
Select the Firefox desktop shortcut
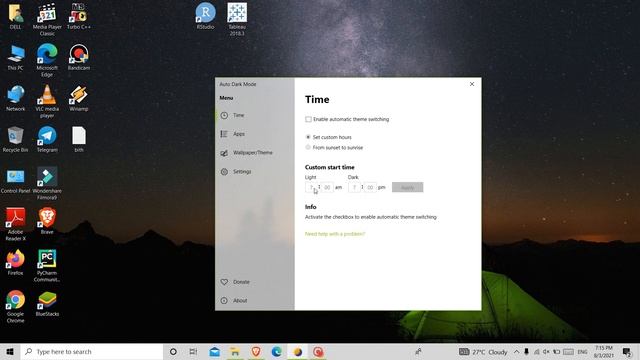[x=16, y=262]
